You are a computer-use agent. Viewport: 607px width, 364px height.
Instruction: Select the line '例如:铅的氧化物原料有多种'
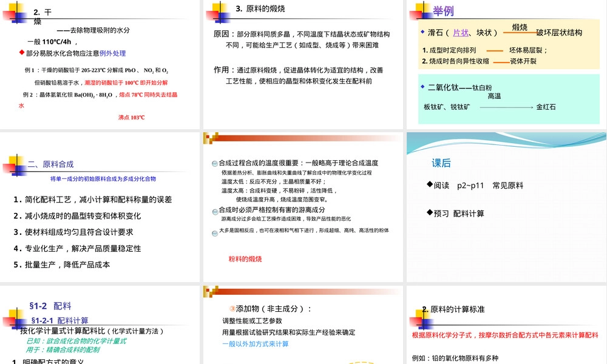click(455, 358)
